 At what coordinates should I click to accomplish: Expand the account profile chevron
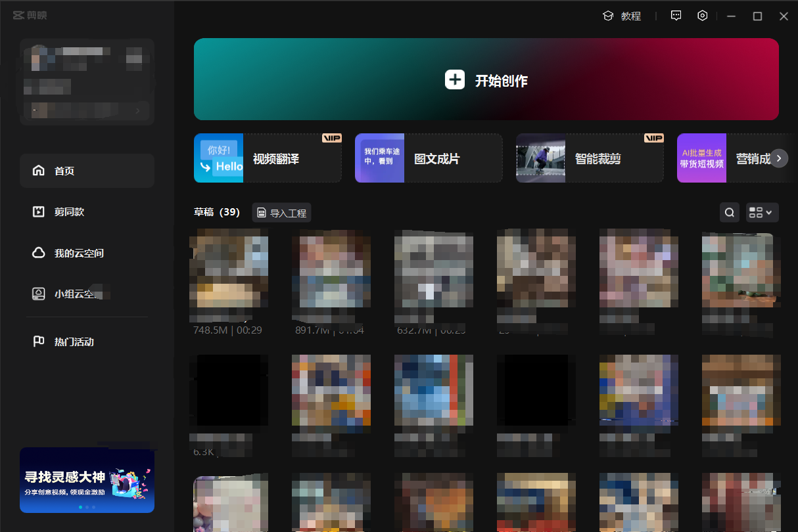[x=137, y=111]
